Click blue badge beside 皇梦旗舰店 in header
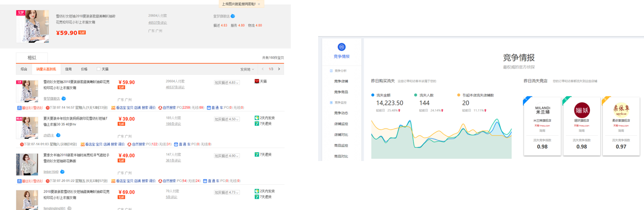The width and height of the screenshot is (644, 210). pyautogui.click(x=233, y=17)
